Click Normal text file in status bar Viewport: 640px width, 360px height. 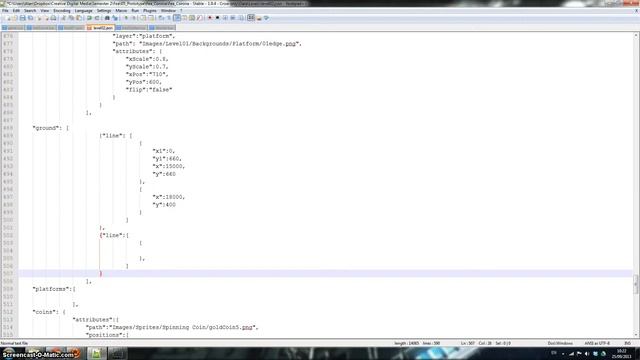click(x=14, y=343)
